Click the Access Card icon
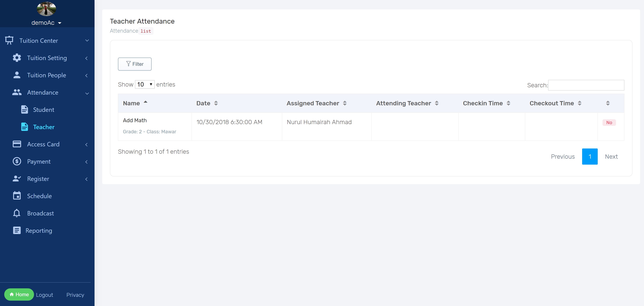The height and width of the screenshot is (306, 644). 17,144
